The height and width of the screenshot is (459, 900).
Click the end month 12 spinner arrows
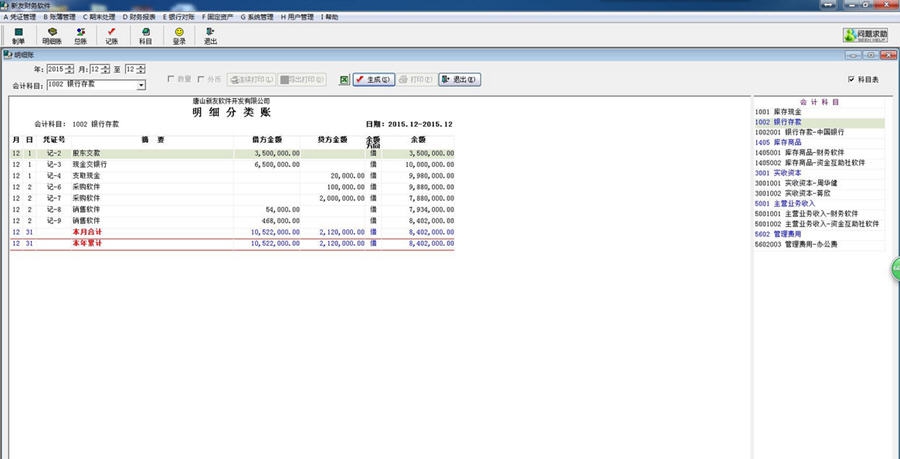(141, 69)
